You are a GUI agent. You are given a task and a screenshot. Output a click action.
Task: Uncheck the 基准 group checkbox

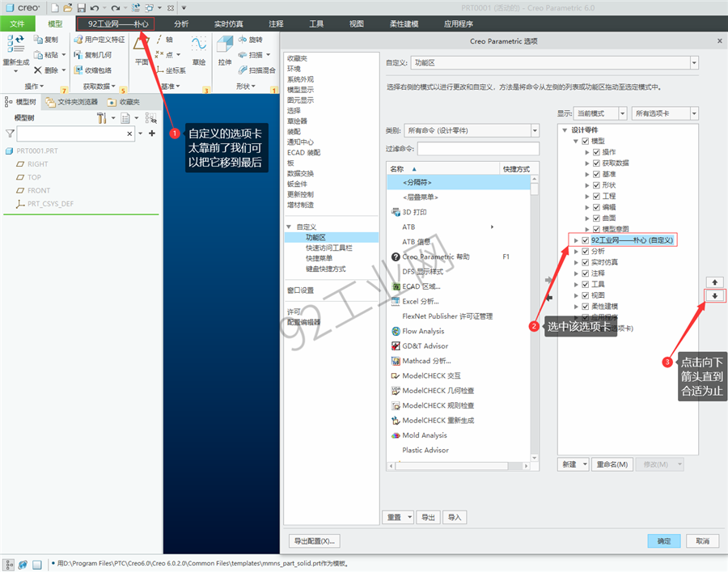[x=597, y=174]
